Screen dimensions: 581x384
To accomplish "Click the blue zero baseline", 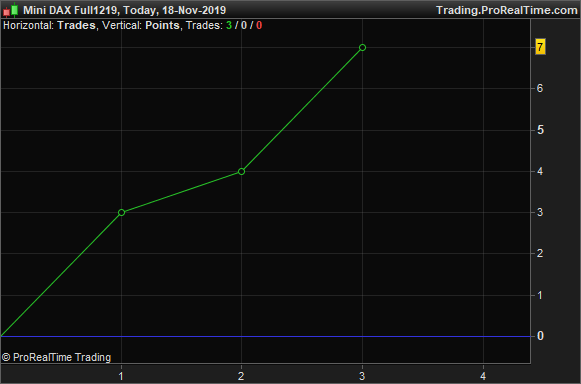I will point(265,336).
